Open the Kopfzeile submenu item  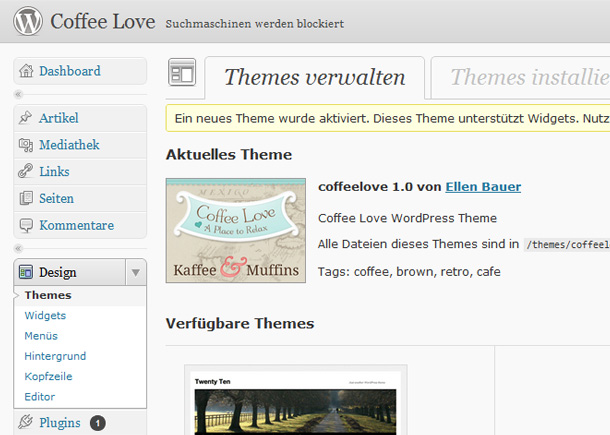click(48, 376)
